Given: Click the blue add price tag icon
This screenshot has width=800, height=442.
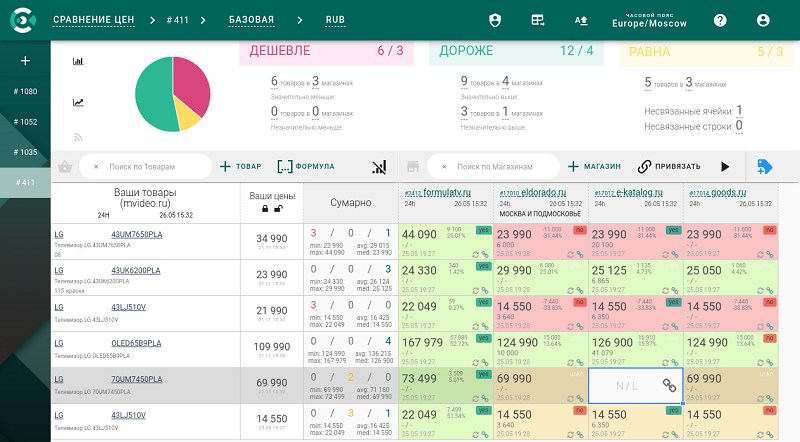Looking at the screenshot, I should click(764, 166).
